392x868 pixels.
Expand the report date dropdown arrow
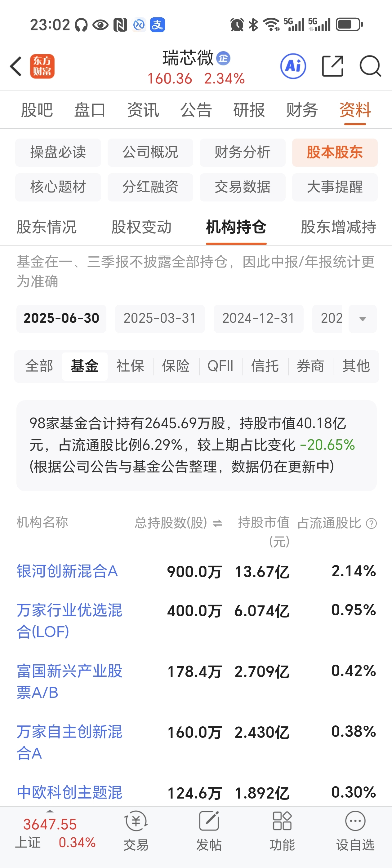(x=363, y=319)
